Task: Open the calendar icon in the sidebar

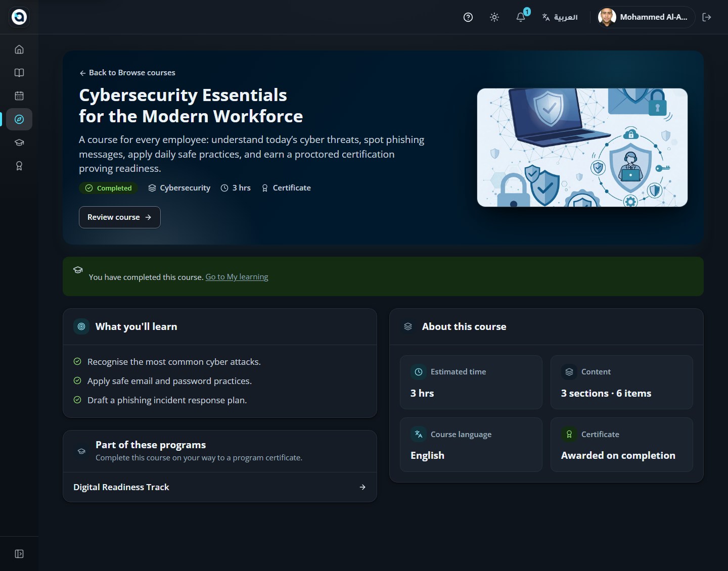Action: (x=19, y=96)
